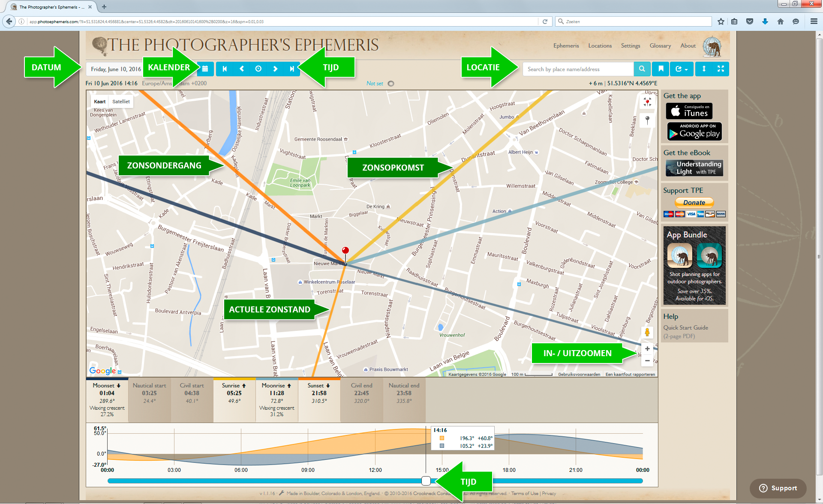Center map on red pin icon
This screenshot has height=504, width=823.
pyautogui.click(x=647, y=102)
